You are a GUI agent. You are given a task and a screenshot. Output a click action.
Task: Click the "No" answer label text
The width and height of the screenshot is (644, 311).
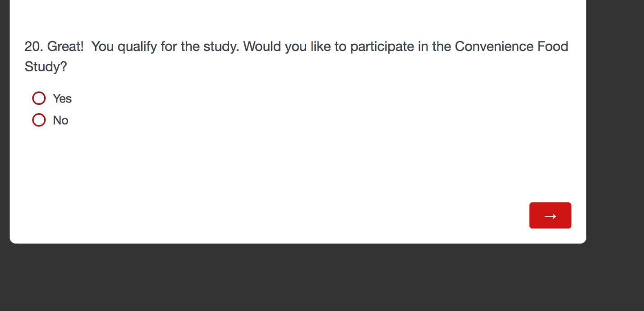coord(60,121)
